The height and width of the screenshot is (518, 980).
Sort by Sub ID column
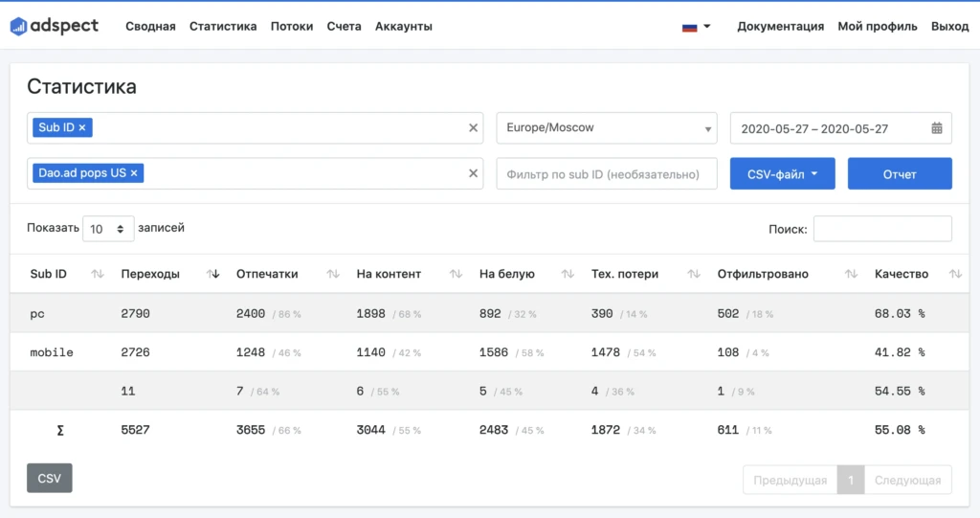(97, 274)
